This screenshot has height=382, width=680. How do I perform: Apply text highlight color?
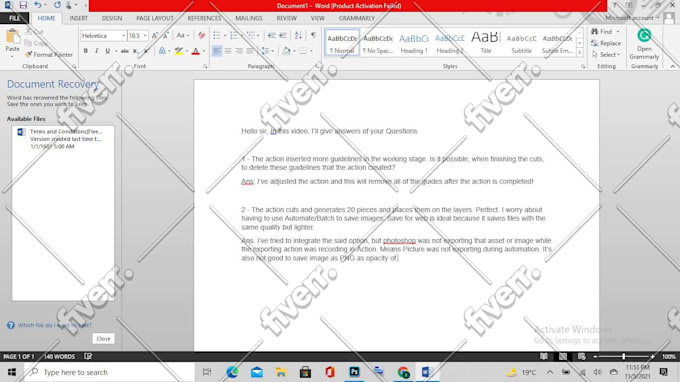coord(179,51)
